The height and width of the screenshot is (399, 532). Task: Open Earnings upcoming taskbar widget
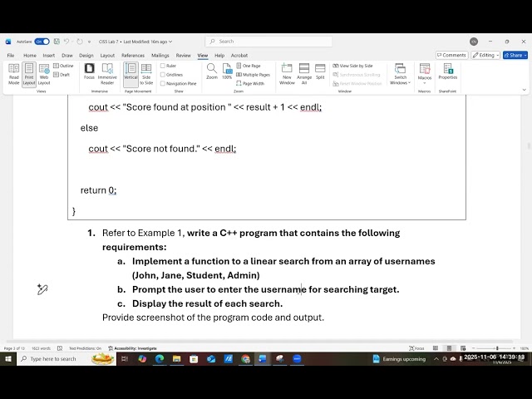[399, 358]
